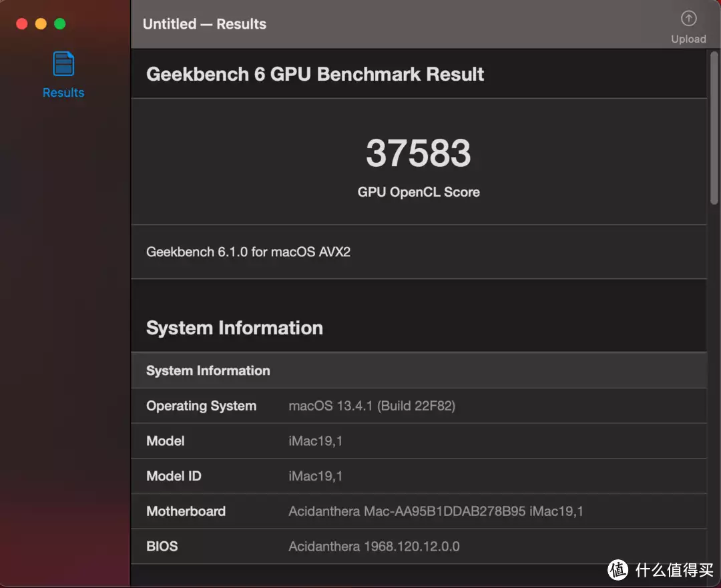Image resolution: width=721 pixels, height=588 pixels.
Task: Click the vertical scrollbar thumb
Action: (714, 127)
